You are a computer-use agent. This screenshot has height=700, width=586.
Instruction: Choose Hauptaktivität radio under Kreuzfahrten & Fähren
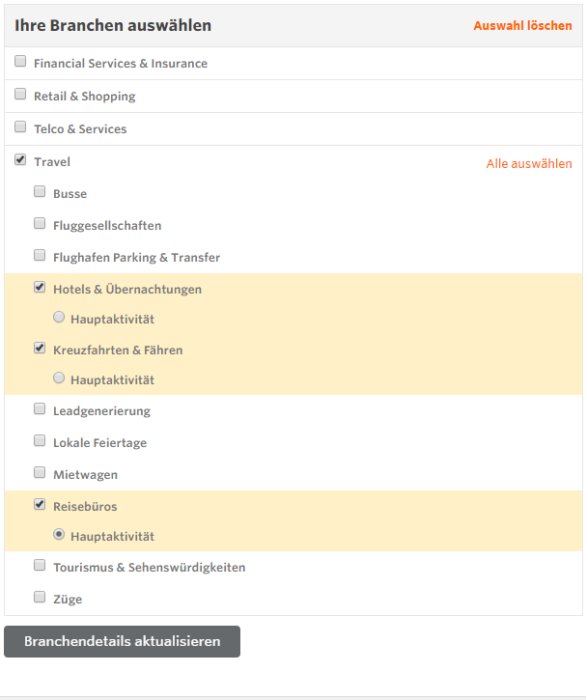59,378
